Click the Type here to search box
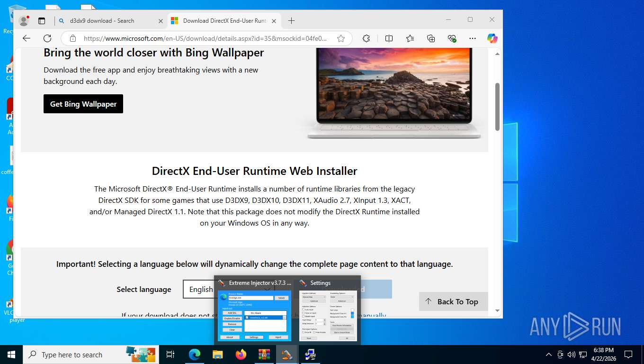Image resolution: width=644 pixels, height=364 pixels. click(x=91, y=355)
